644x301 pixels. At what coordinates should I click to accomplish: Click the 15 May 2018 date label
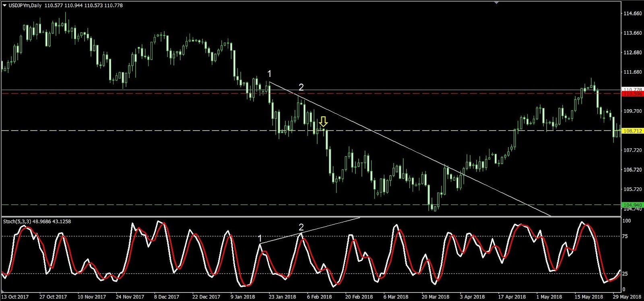(588, 297)
